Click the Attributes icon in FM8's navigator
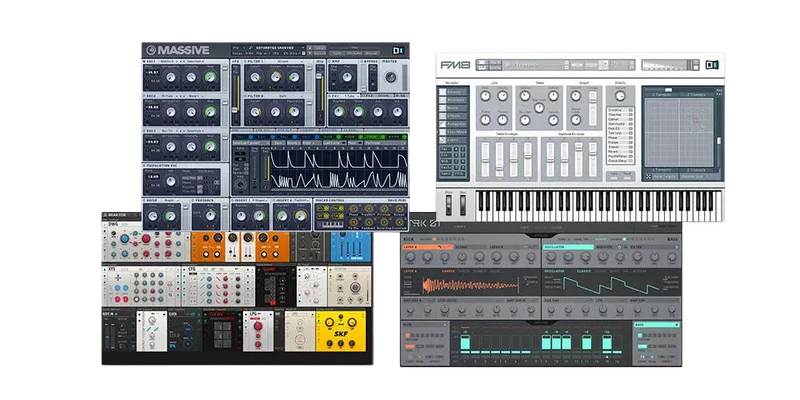This screenshot has width=800, height=400. (x=443, y=100)
